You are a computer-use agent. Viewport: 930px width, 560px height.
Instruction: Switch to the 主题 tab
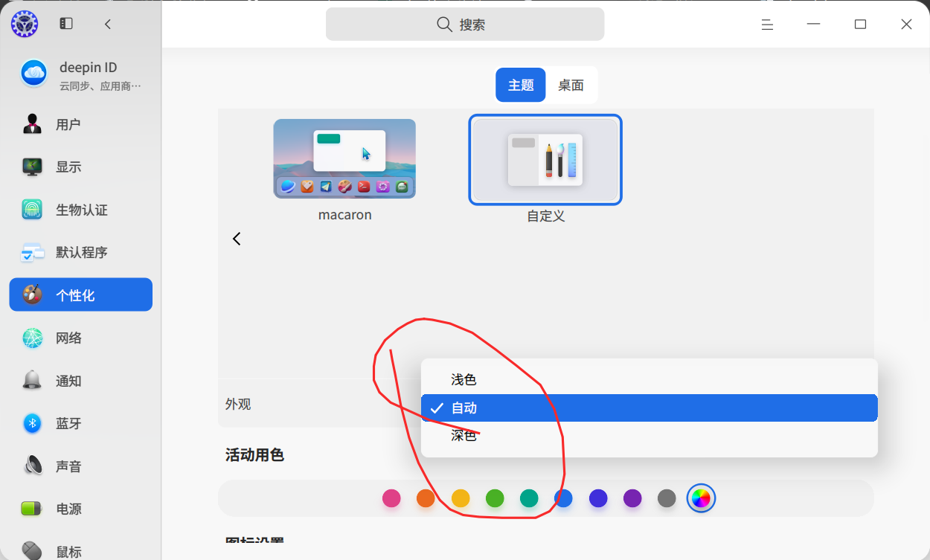click(x=521, y=85)
